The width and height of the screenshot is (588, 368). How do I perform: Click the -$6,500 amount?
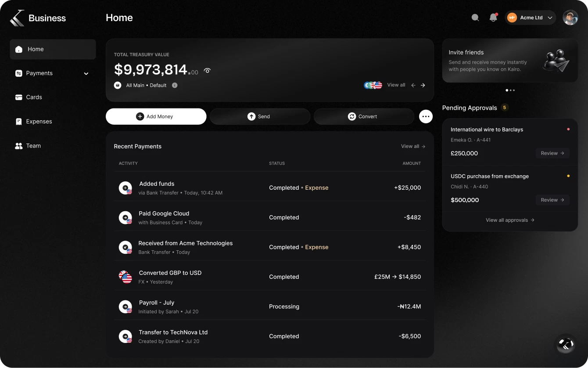point(410,336)
